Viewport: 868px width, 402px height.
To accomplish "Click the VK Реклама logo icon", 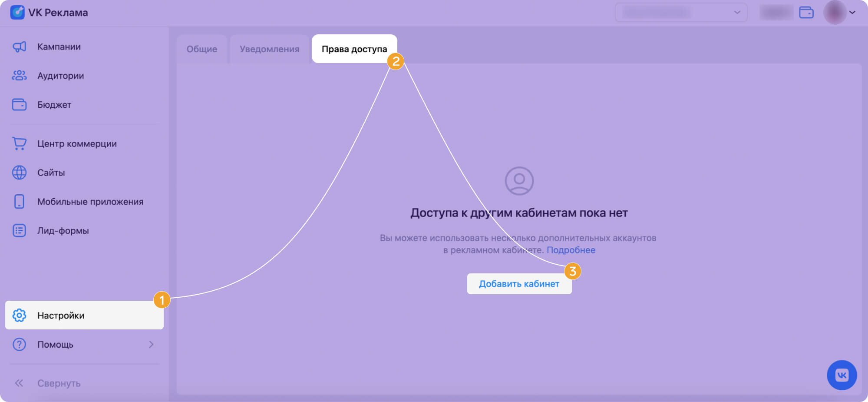I will click(x=17, y=12).
